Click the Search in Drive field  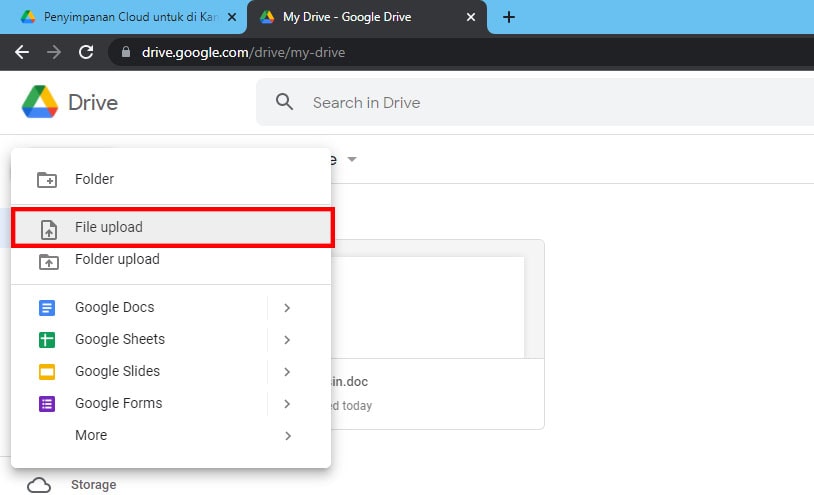pyautogui.click(x=535, y=102)
